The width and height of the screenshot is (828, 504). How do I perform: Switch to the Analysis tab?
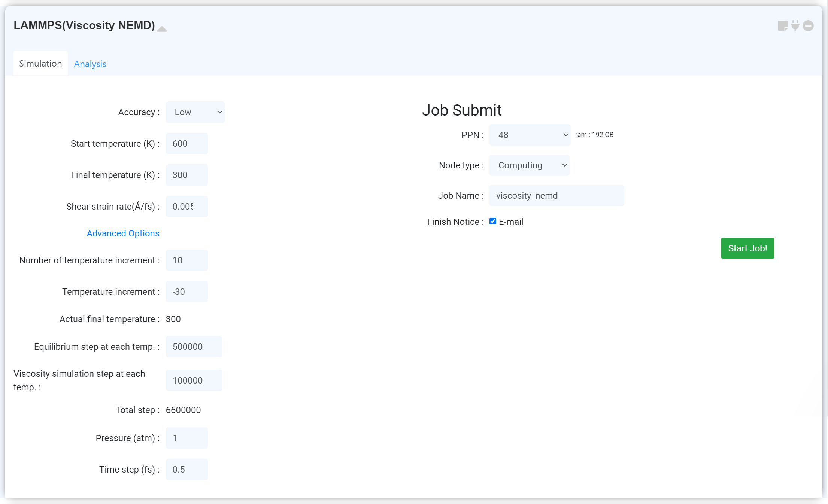pyautogui.click(x=90, y=64)
